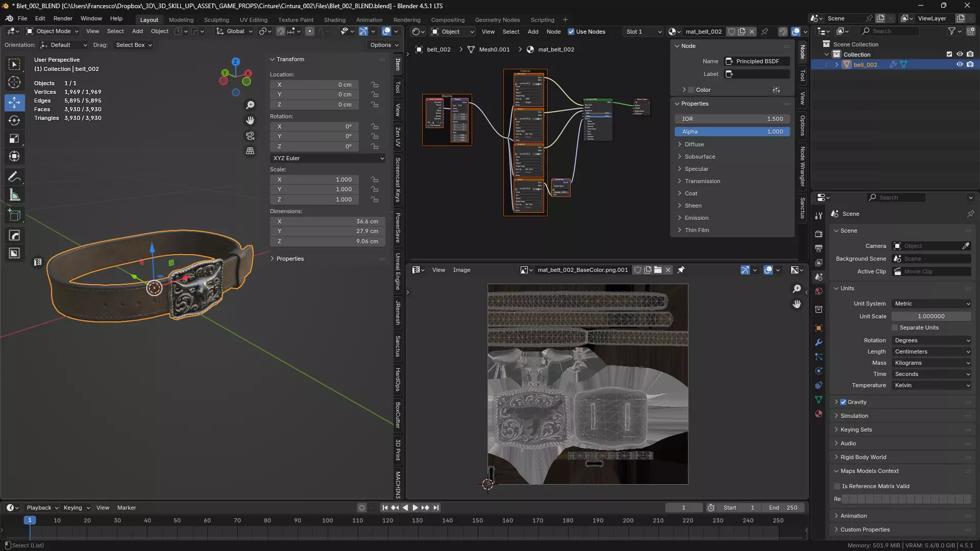Image resolution: width=980 pixels, height=551 pixels.
Task: Toggle camera view icon in viewport
Action: coord(250,136)
